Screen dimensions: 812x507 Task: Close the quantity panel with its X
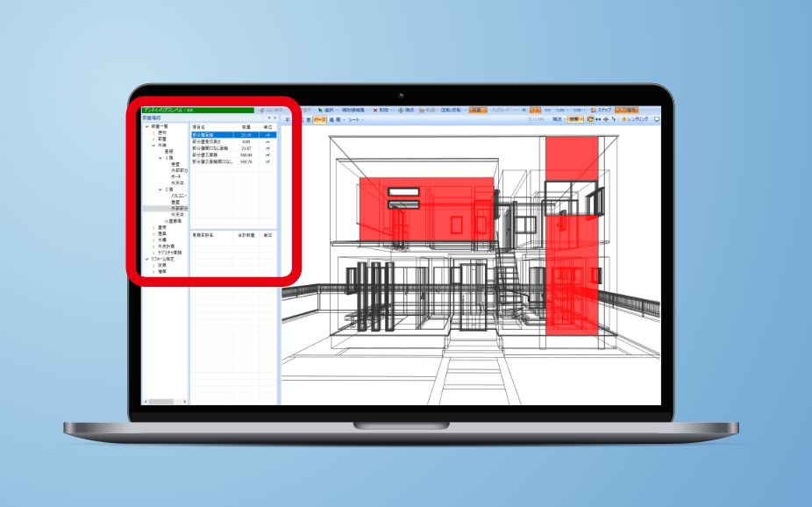(x=274, y=118)
